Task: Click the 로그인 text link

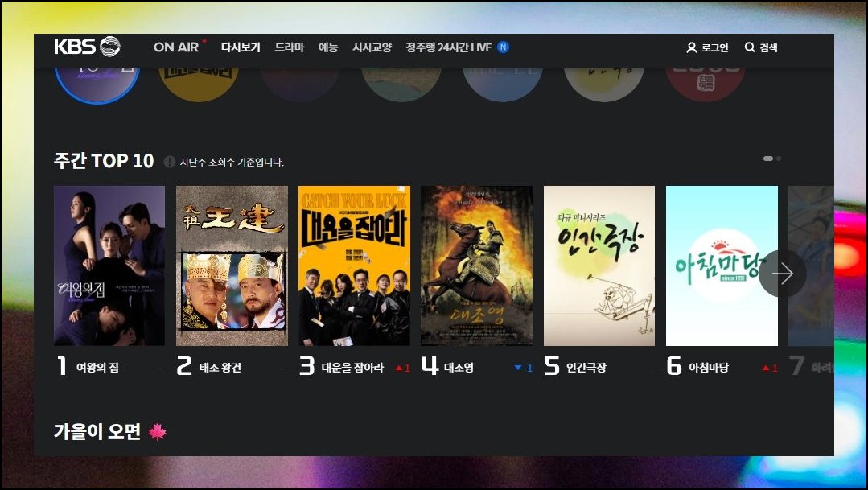Action: click(x=715, y=47)
